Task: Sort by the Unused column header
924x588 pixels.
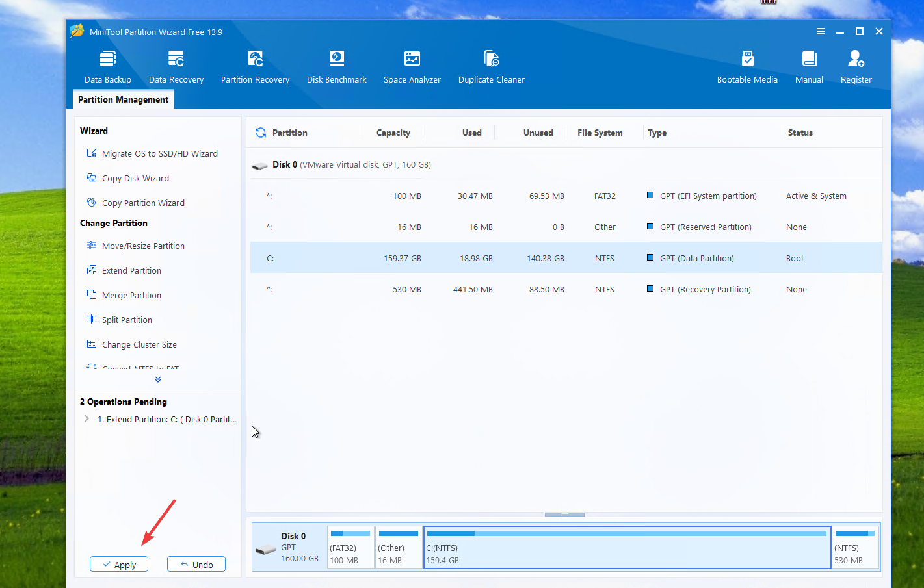Action: coord(538,133)
